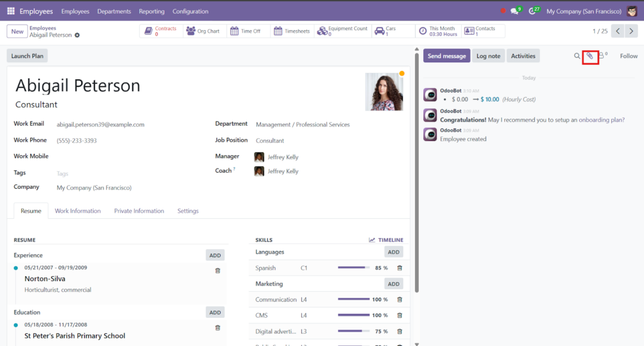Viewport: 644px width, 346px height.
Task: Click the Employees breadcrumb link
Action: [43, 28]
